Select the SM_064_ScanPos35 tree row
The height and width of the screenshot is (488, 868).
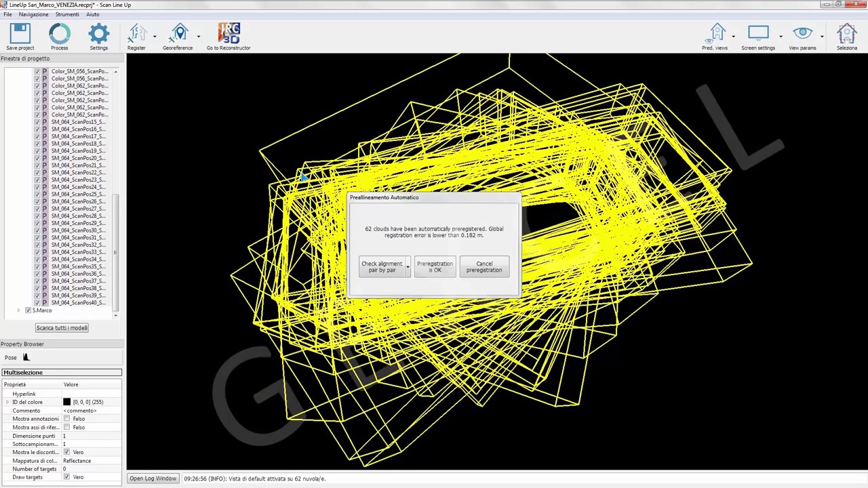pyautogui.click(x=78, y=266)
